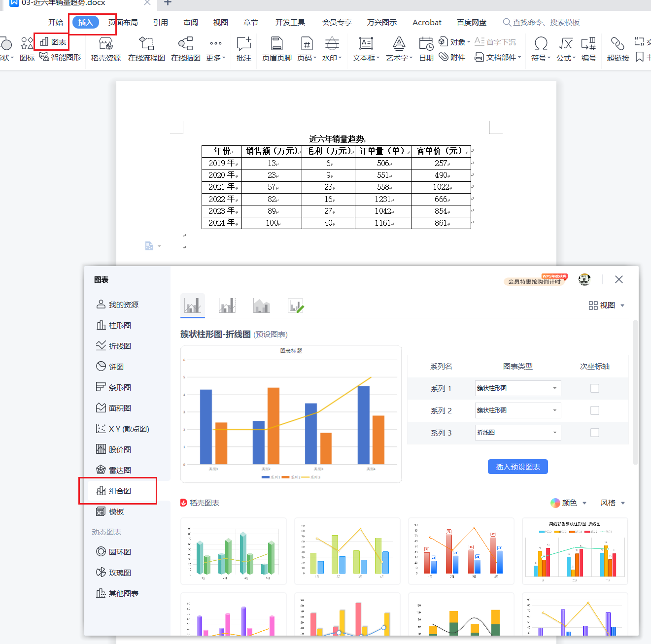Switch to the 页面布局 ribbon tab
Viewport: 651px width, 644px height.
click(123, 23)
